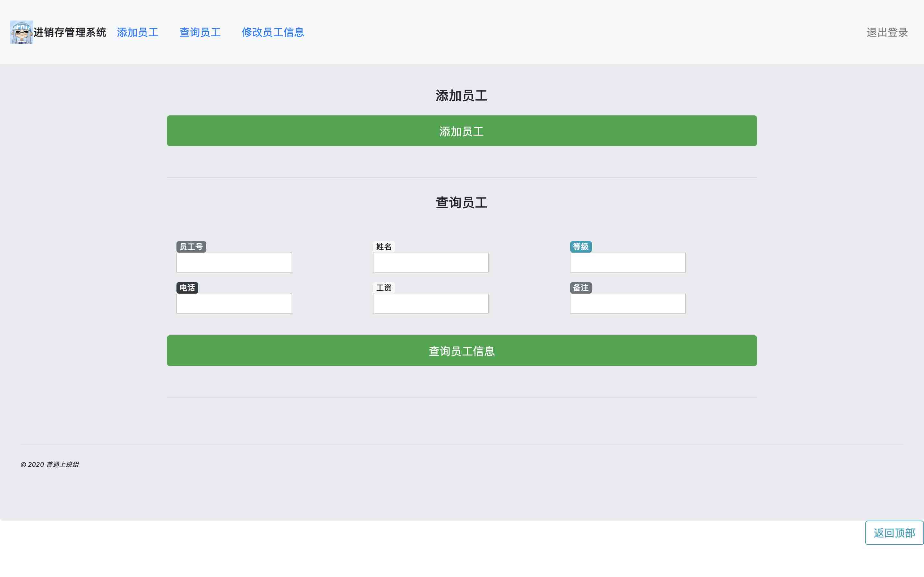Open the 查询员工 navigation link
Viewport: 924px width, 577px height.
[200, 32]
